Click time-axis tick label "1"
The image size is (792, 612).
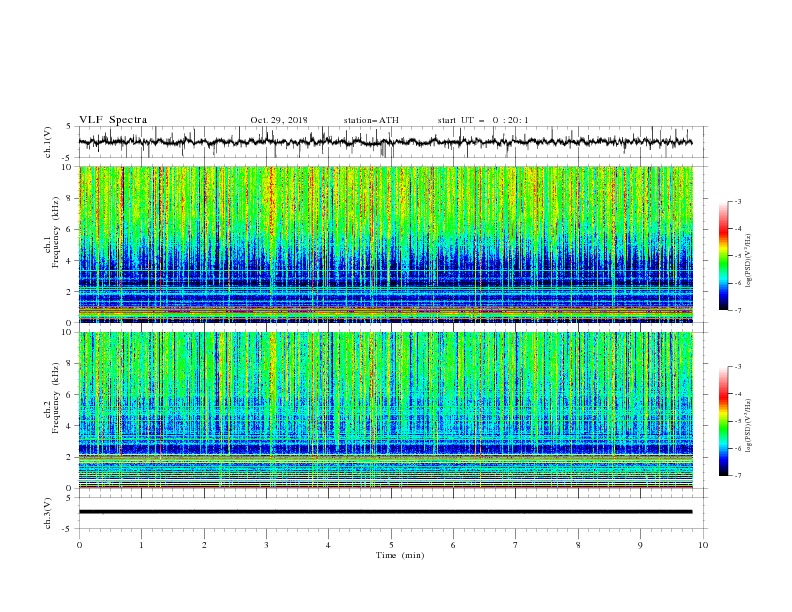(x=141, y=545)
